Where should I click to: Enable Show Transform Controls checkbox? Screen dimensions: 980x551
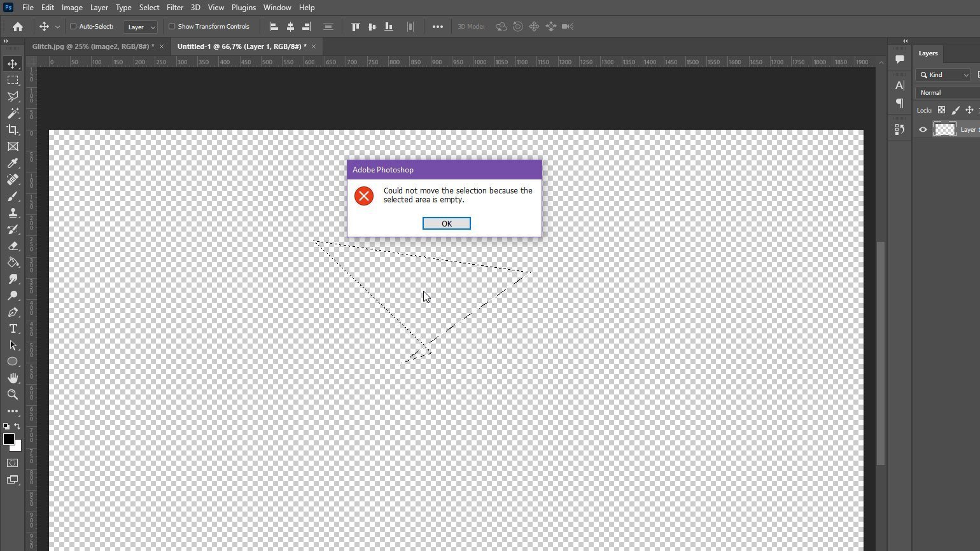tap(172, 27)
